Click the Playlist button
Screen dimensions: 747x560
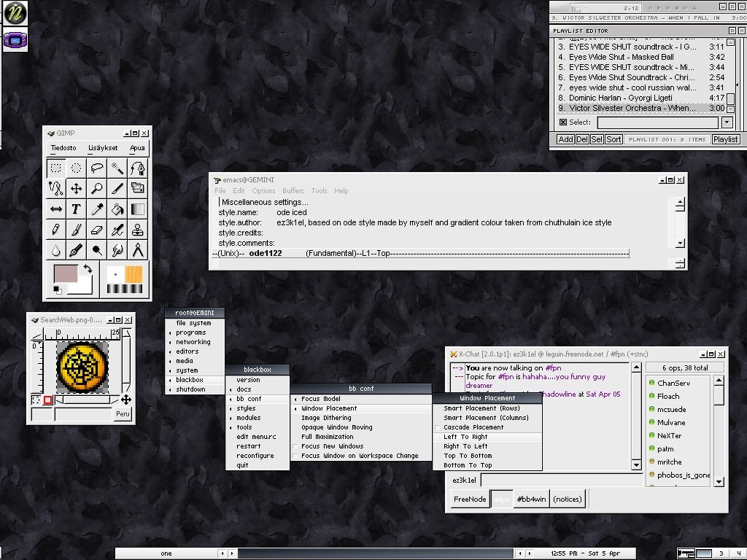click(726, 139)
